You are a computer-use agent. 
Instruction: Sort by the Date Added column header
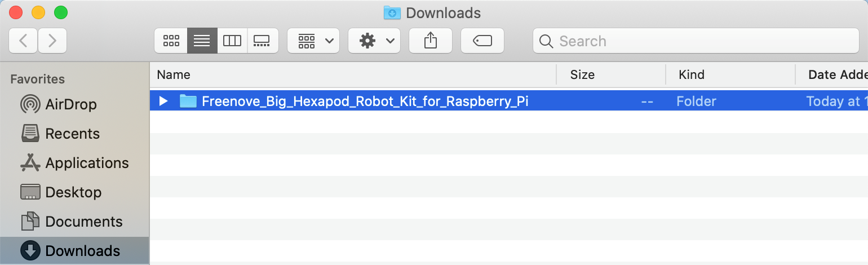(832, 74)
